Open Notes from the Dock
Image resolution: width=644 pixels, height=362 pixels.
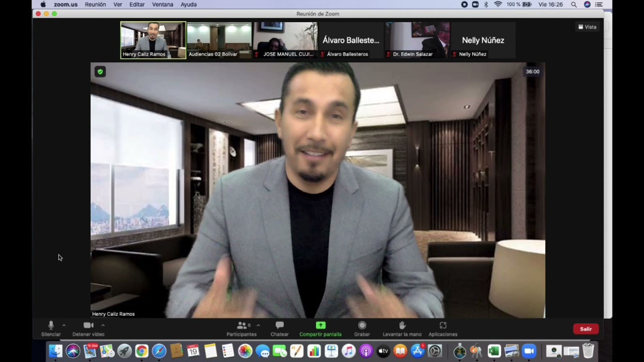tap(211, 351)
